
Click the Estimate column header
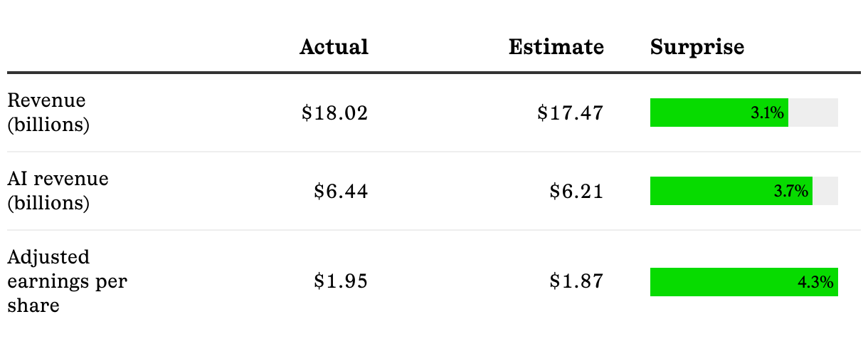[x=556, y=47]
